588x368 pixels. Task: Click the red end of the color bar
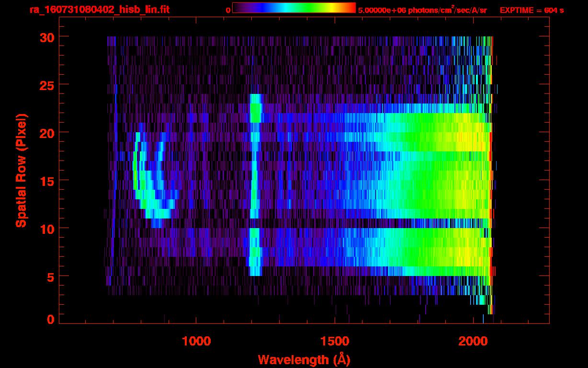point(352,8)
